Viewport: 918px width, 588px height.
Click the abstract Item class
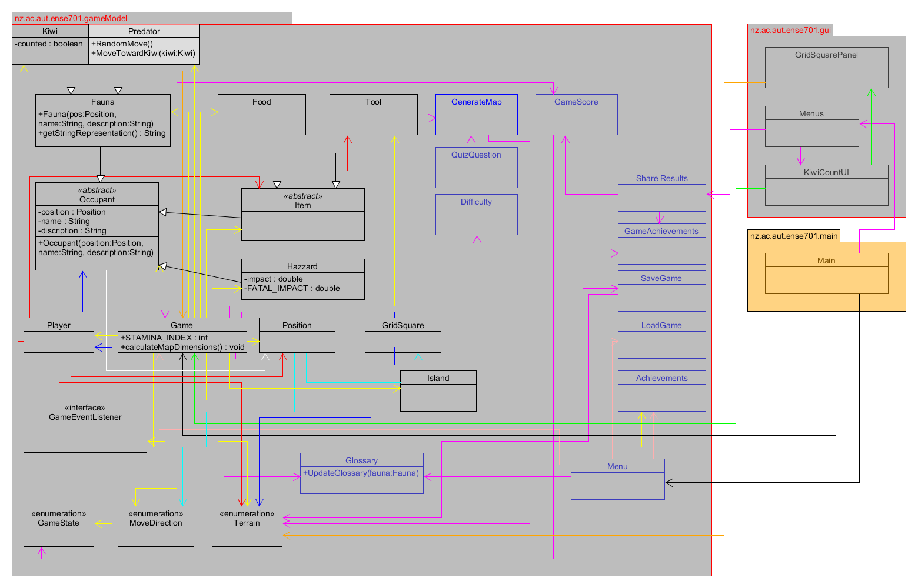click(x=303, y=215)
